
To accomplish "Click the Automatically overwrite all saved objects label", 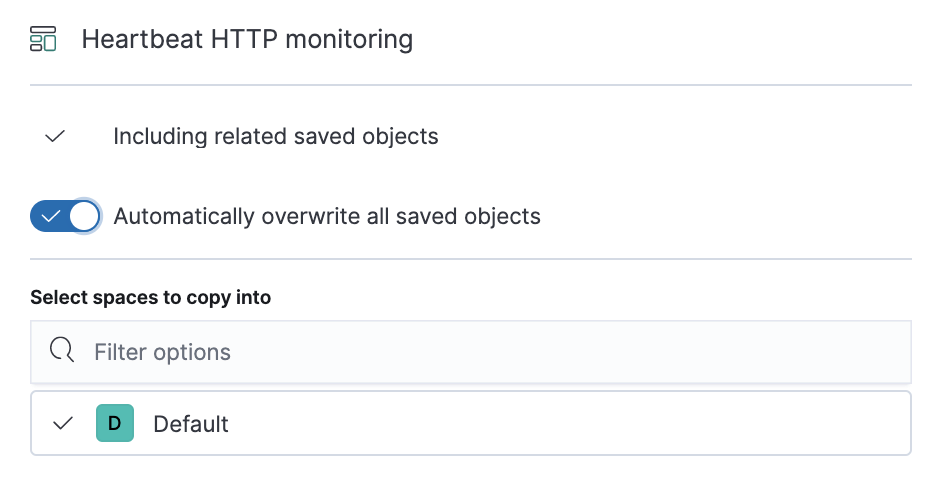I will tap(327, 217).
